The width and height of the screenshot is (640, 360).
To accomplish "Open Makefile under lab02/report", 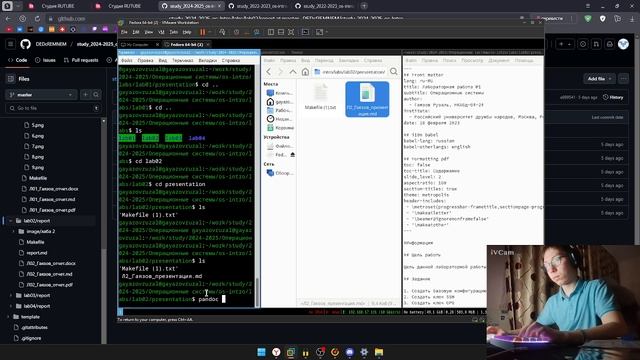I will [35, 242].
